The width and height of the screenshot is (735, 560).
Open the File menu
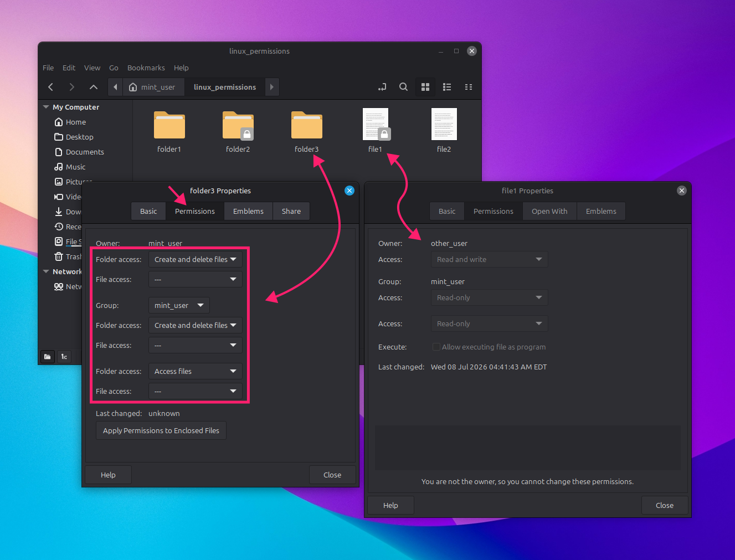pos(48,68)
